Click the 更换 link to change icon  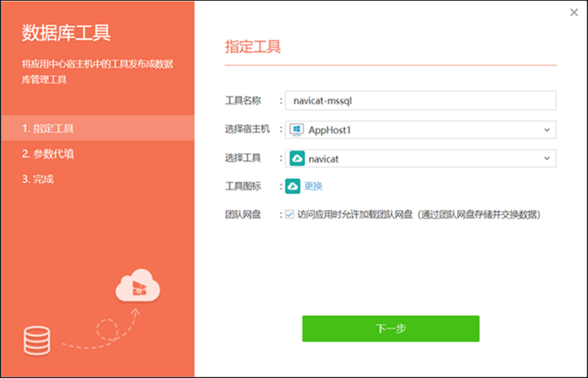[x=313, y=186]
